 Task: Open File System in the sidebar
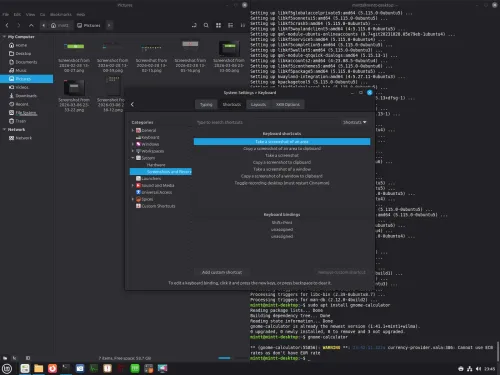[x=27, y=113]
